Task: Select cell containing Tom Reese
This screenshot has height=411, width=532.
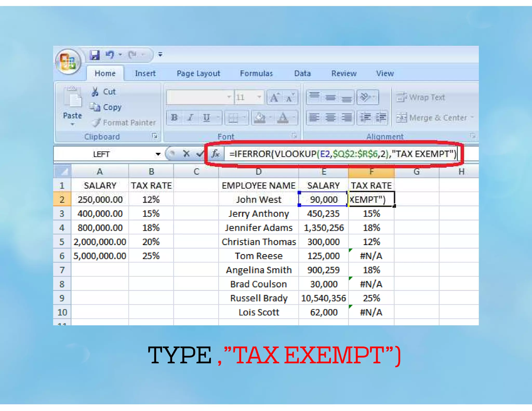Action: (x=258, y=256)
